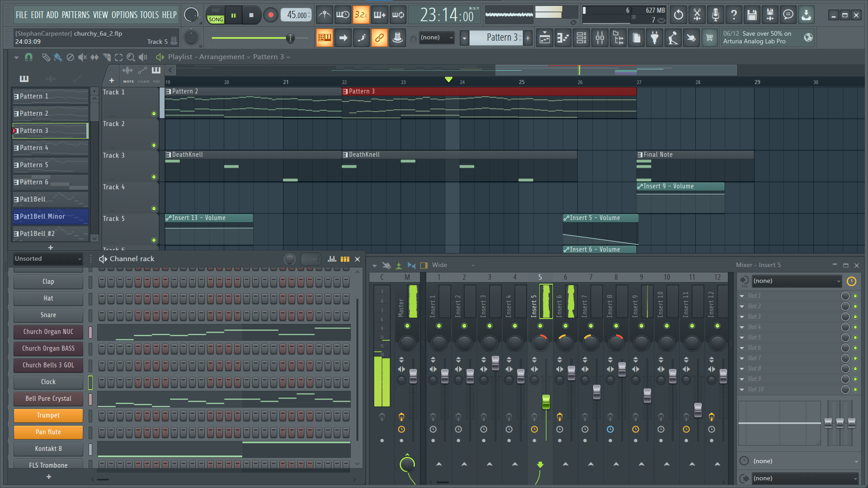Open audio editor scissors icon
Viewport: 868px width, 488px height.
(697, 15)
